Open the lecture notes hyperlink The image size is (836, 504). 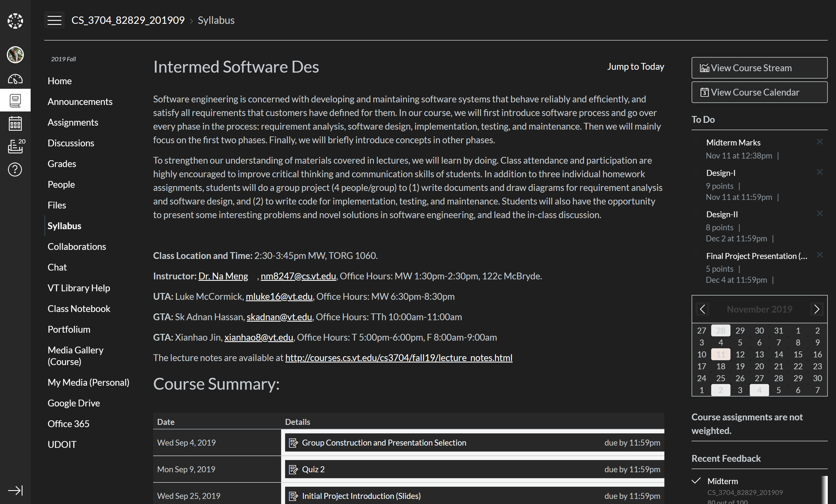pos(398,358)
